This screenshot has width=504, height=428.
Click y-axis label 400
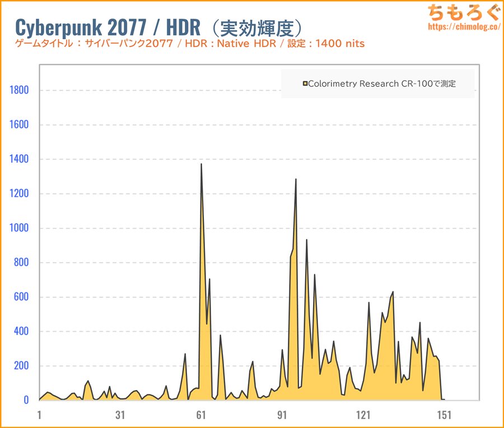[x=21, y=331]
